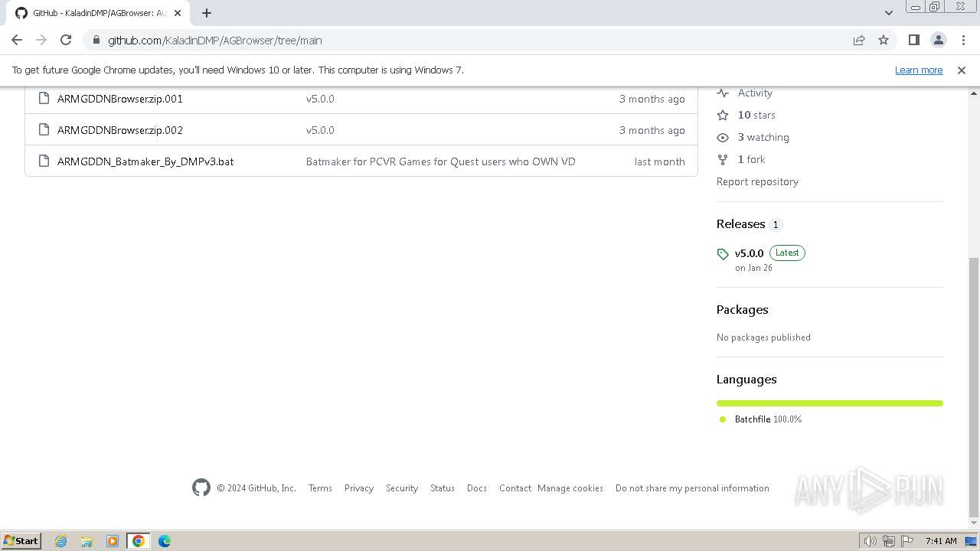
Task: Open the media player taskbar icon
Action: 113,541
